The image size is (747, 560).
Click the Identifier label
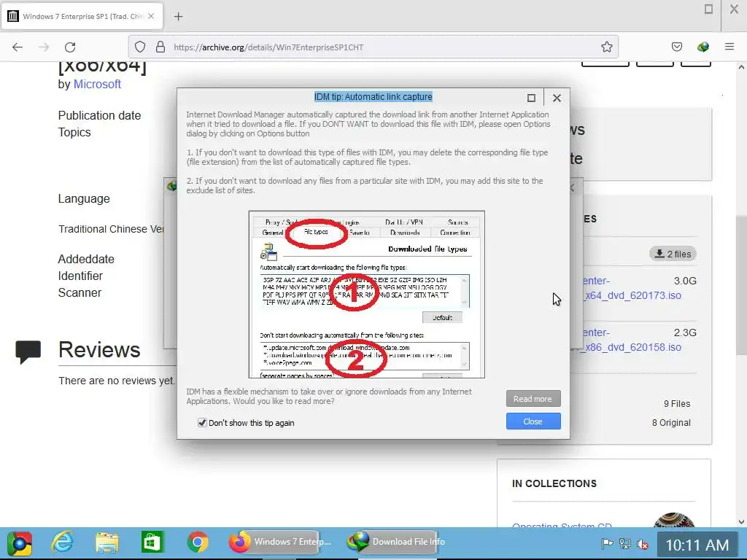[80, 276]
